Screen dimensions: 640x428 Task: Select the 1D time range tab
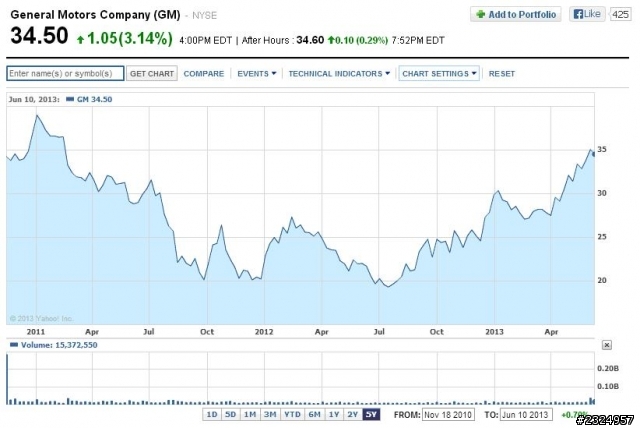click(212, 415)
